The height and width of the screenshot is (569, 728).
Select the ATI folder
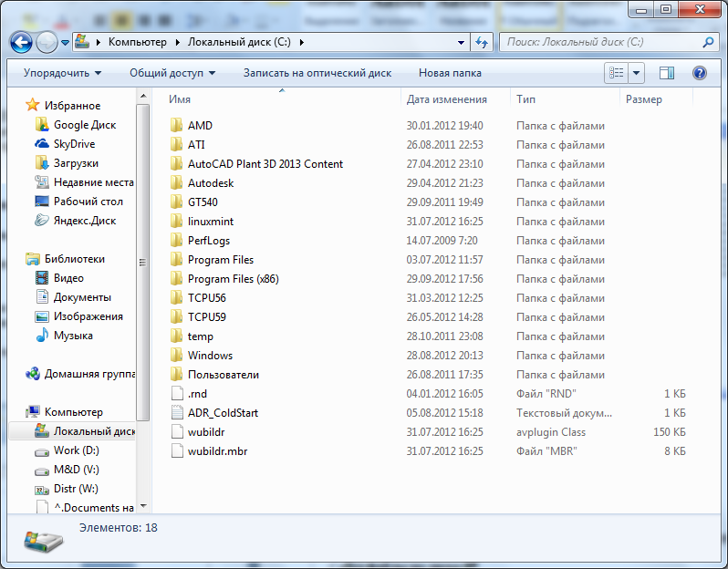187,145
